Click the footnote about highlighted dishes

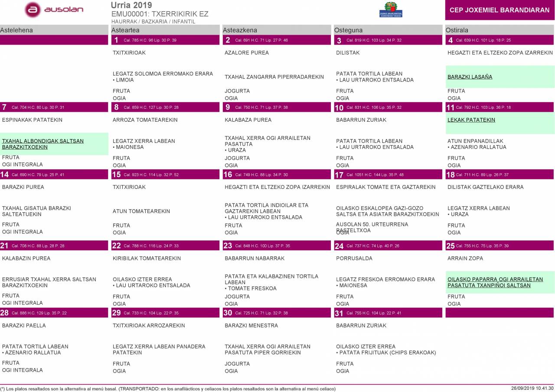(x=168, y=389)
